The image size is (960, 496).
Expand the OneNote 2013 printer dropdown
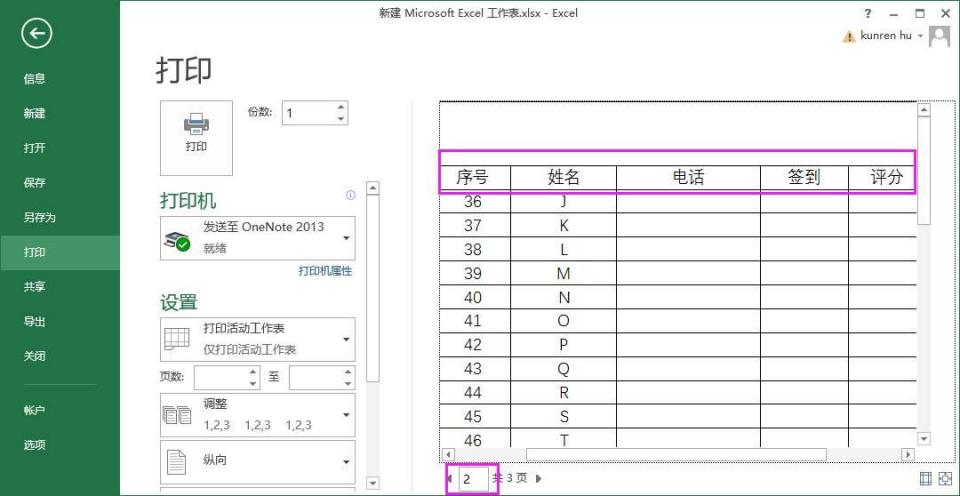346,238
